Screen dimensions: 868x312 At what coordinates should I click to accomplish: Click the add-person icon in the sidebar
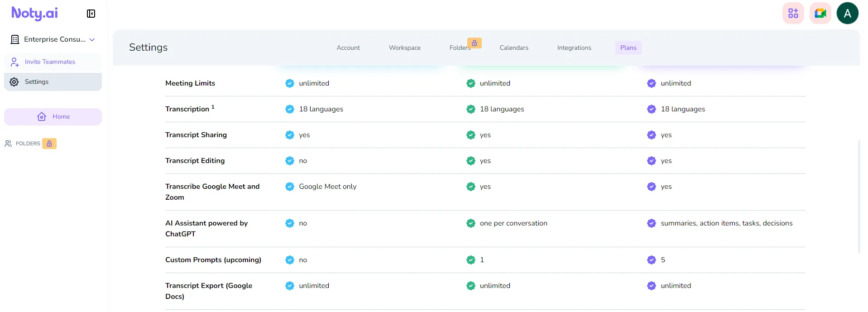pyautogui.click(x=14, y=62)
